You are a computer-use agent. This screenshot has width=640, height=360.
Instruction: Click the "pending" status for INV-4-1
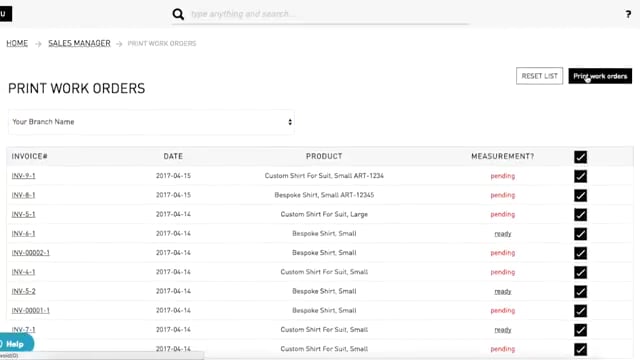502,272
